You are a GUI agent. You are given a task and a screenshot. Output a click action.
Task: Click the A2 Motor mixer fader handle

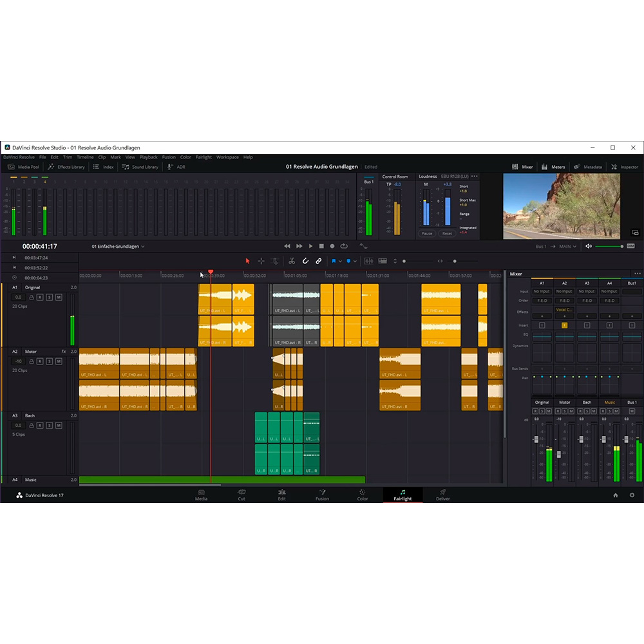558,455
